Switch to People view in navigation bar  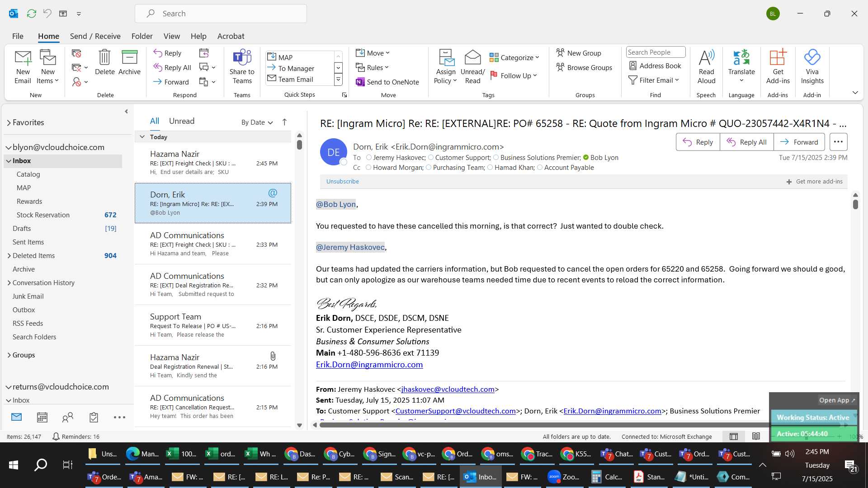point(68,417)
